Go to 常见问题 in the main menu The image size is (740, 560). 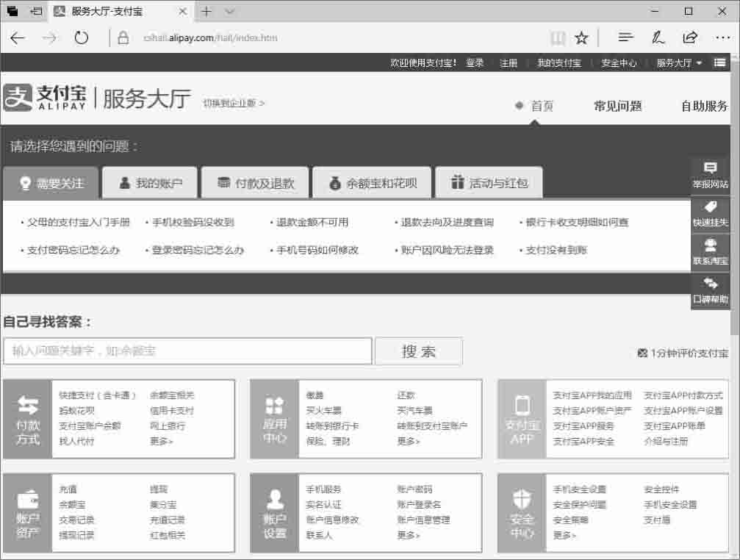pyautogui.click(x=617, y=106)
